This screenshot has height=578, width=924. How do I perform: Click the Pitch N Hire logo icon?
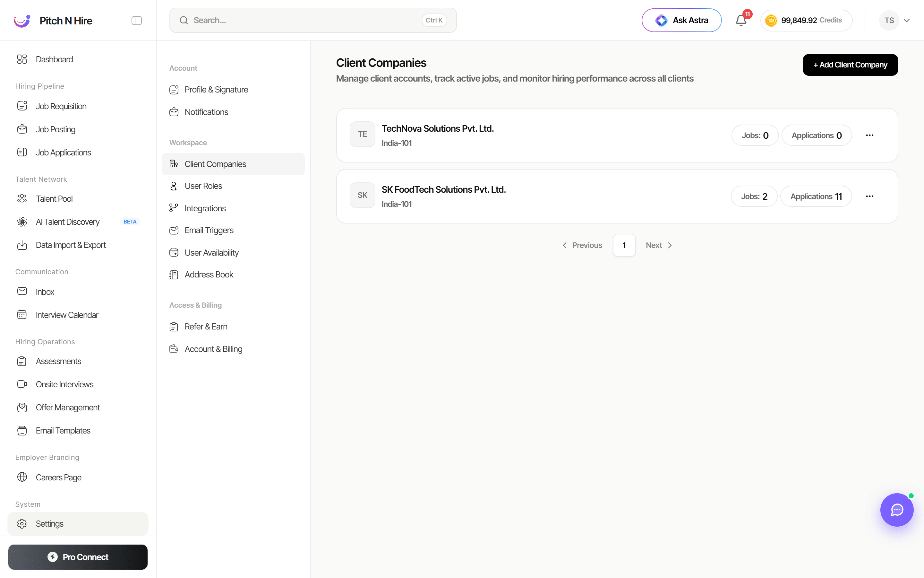[22, 21]
